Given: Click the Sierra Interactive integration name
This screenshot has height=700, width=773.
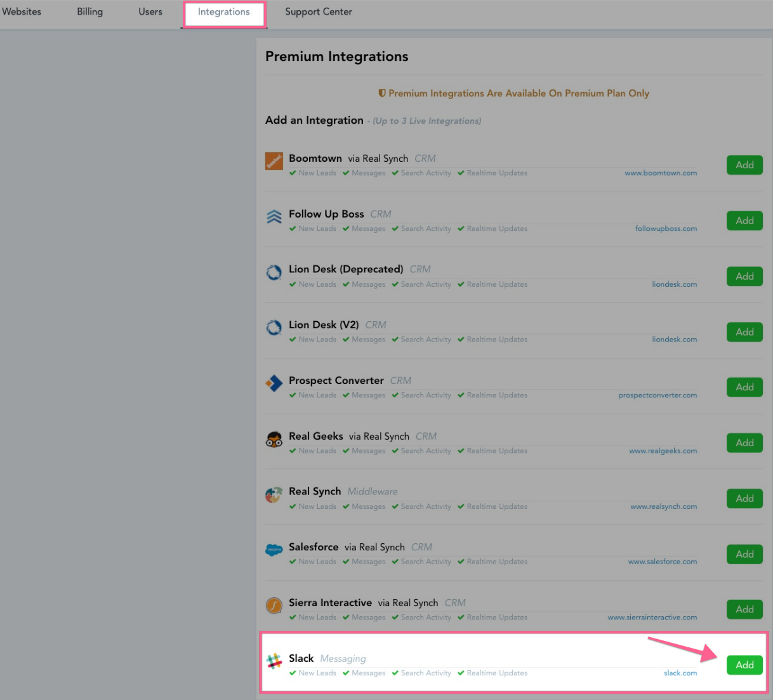Looking at the screenshot, I should coord(330,603).
